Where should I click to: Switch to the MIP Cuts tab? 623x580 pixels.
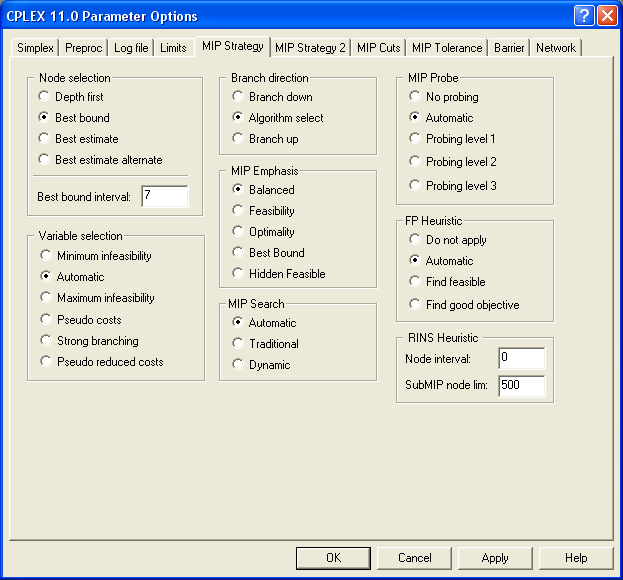[x=379, y=48]
